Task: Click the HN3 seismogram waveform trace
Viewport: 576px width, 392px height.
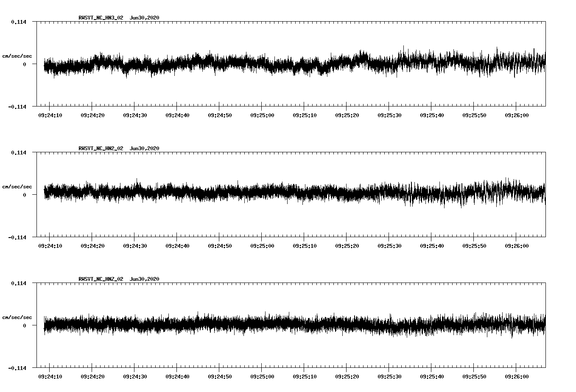Action: (295, 63)
